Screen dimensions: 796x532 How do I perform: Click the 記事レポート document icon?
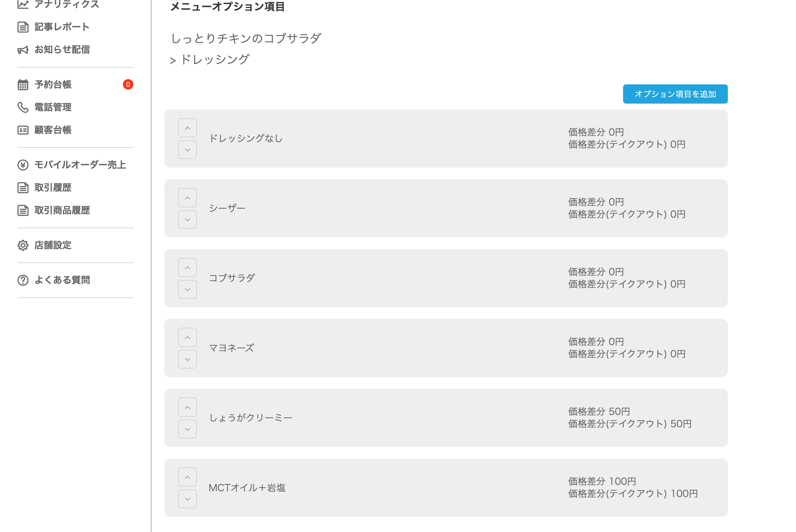23,27
